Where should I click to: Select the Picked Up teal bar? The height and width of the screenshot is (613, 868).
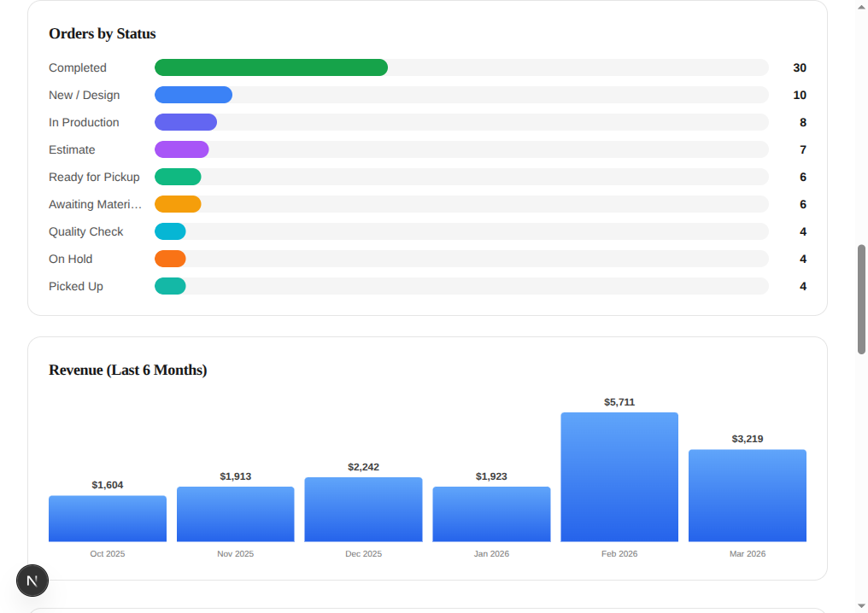pos(170,286)
